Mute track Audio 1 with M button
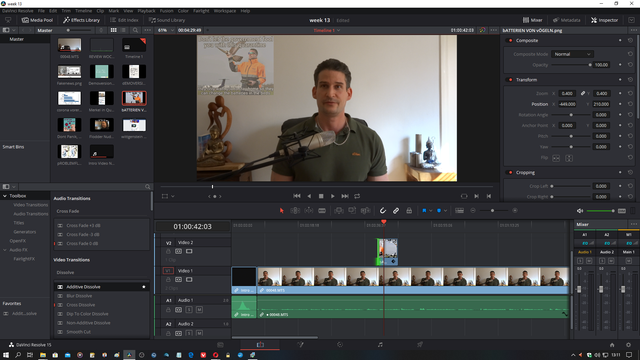 [x=199, y=310]
